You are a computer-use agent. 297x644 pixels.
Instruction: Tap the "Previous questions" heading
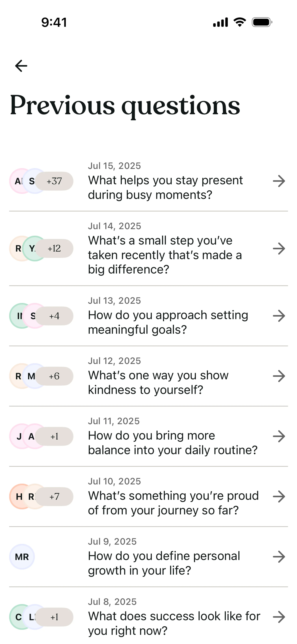(x=125, y=106)
